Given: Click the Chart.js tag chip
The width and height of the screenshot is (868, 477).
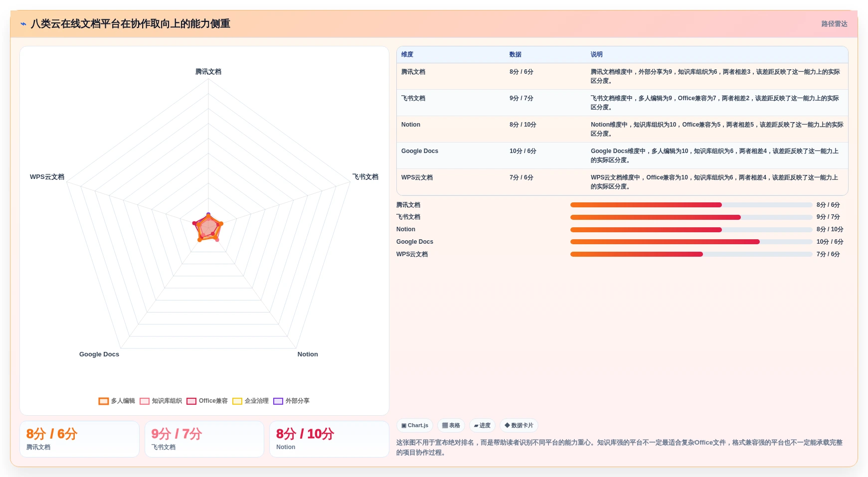Looking at the screenshot, I should (415, 426).
